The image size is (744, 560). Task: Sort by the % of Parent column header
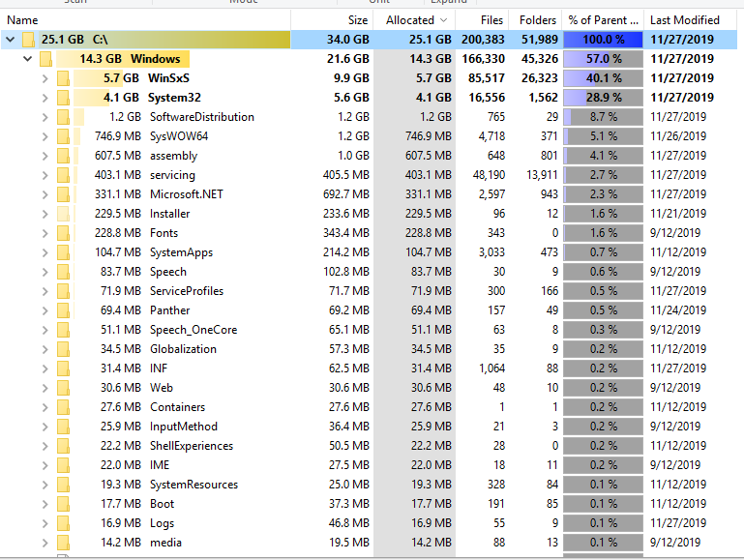pyautogui.click(x=603, y=20)
